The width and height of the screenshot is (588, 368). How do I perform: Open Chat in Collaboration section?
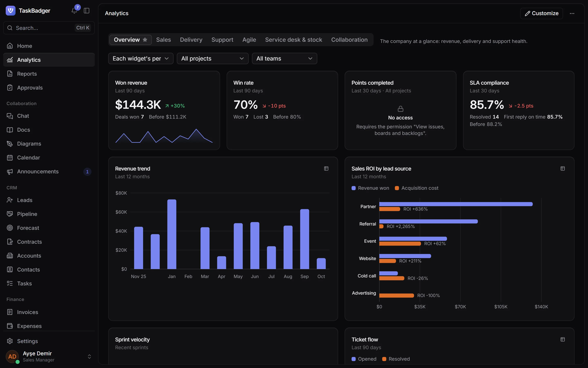[49, 116]
